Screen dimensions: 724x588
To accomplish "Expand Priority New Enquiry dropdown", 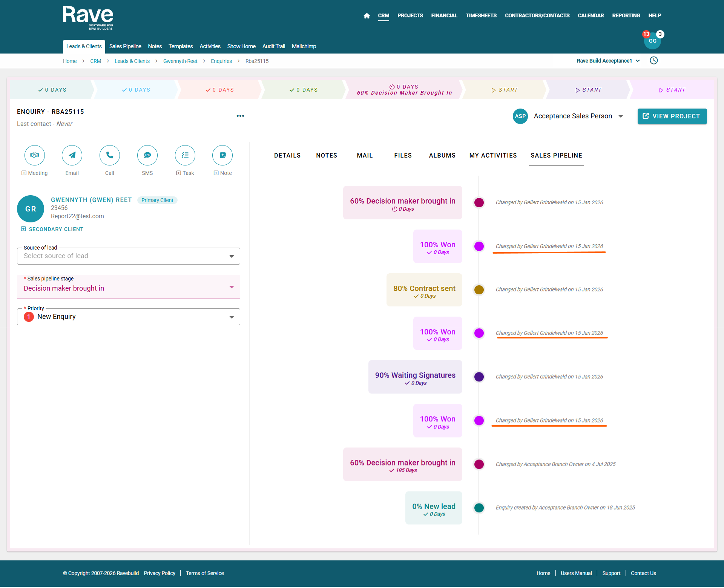I will point(128,317).
